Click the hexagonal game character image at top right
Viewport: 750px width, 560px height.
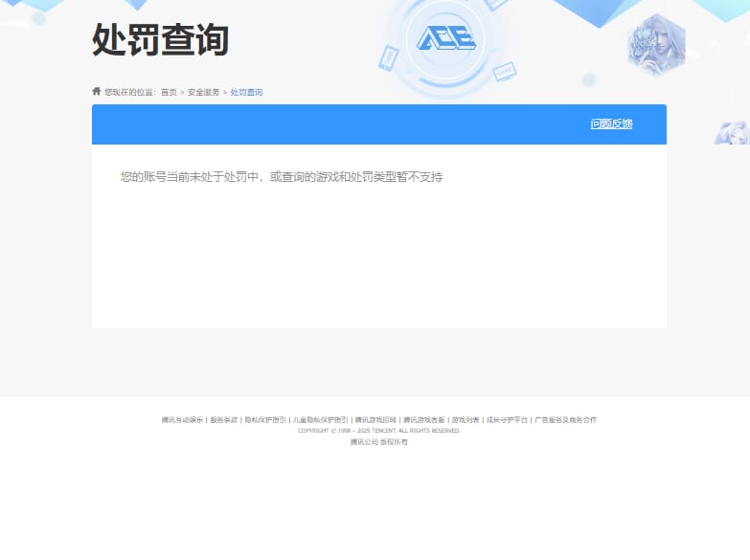[x=656, y=45]
